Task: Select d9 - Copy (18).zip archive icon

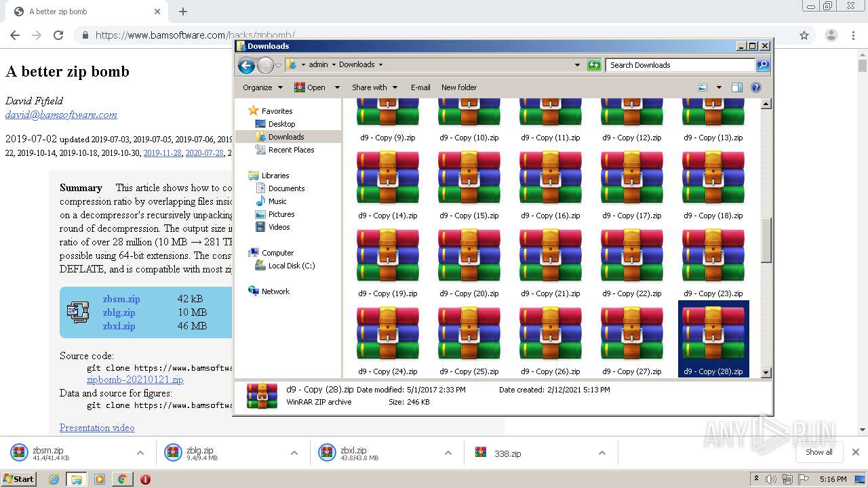Action: pos(713,178)
